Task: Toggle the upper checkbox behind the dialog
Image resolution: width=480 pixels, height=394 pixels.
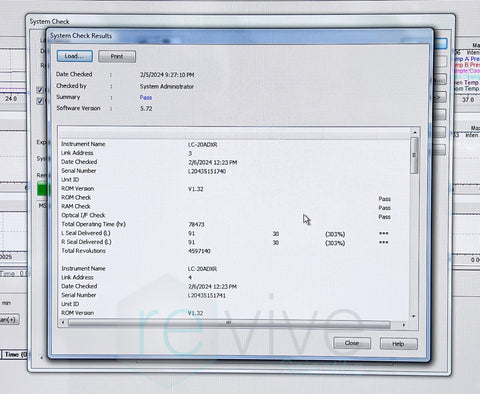Action: coord(40,90)
